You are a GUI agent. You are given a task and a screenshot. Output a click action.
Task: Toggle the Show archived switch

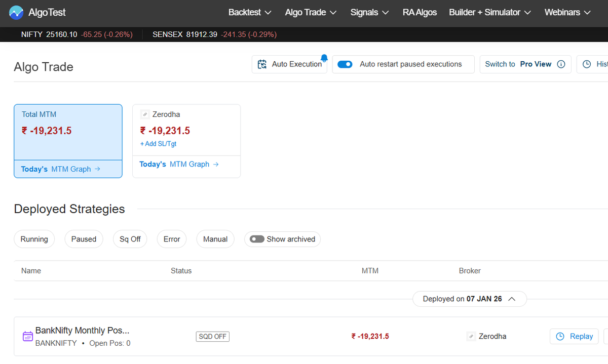[x=257, y=239]
